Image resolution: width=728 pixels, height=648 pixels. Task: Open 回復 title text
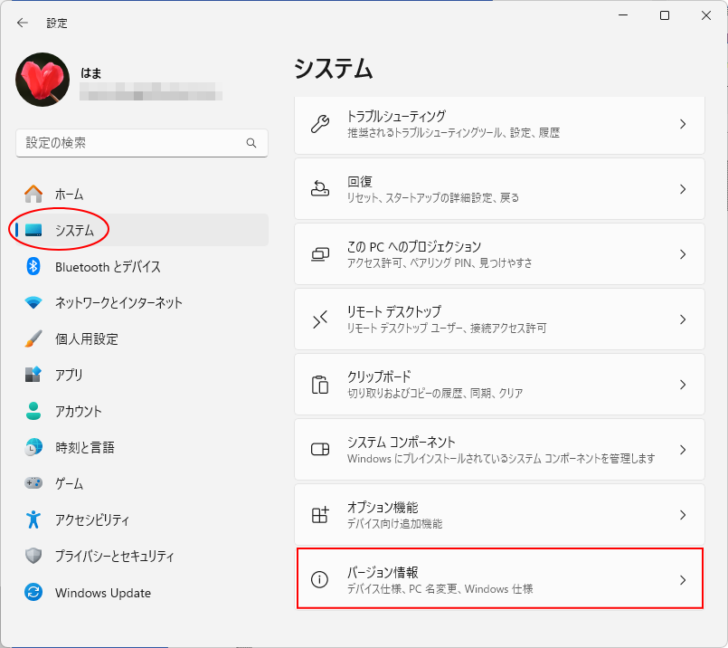tap(360, 181)
